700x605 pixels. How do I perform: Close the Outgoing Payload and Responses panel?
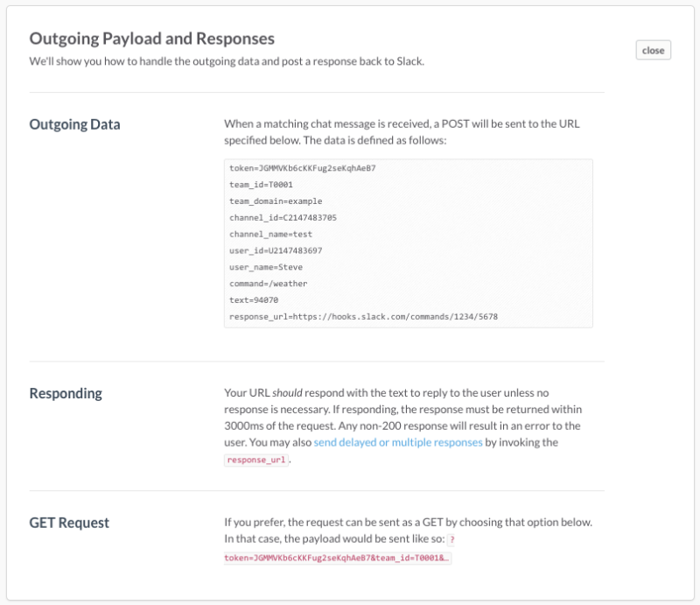click(x=653, y=50)
